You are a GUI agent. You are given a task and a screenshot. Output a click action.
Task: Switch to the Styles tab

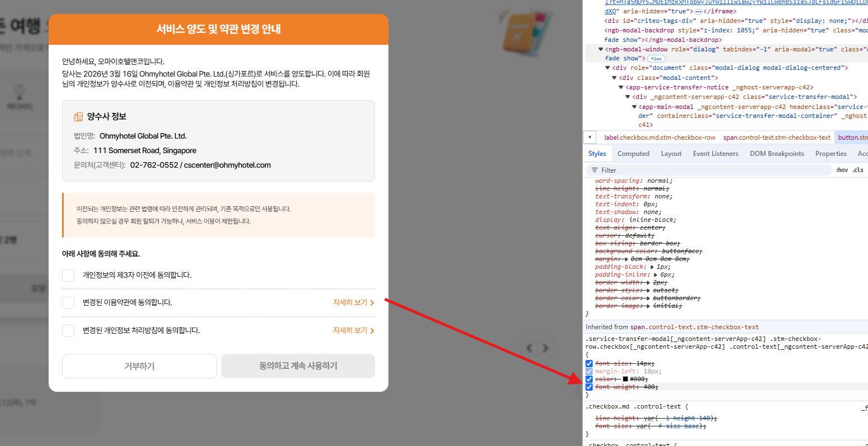coord(597,154)
